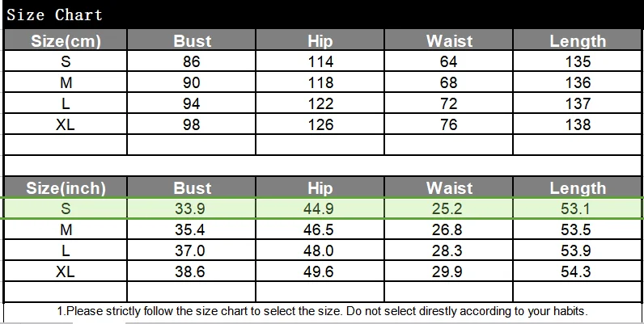Click the highlighted S row label in the inch table
The width and height of the screenshot is (644, 324).
pos(66,208)
